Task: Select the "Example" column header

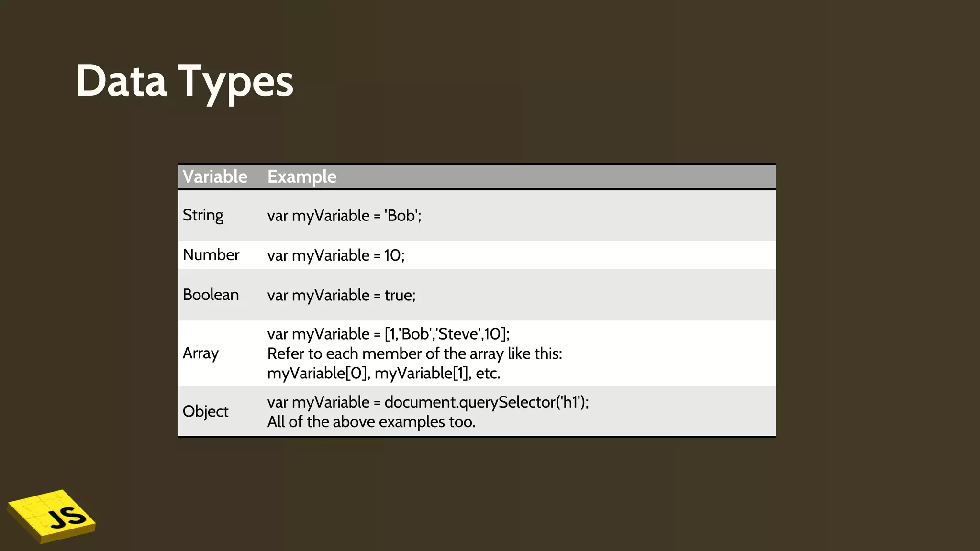Action: (301, 177)
